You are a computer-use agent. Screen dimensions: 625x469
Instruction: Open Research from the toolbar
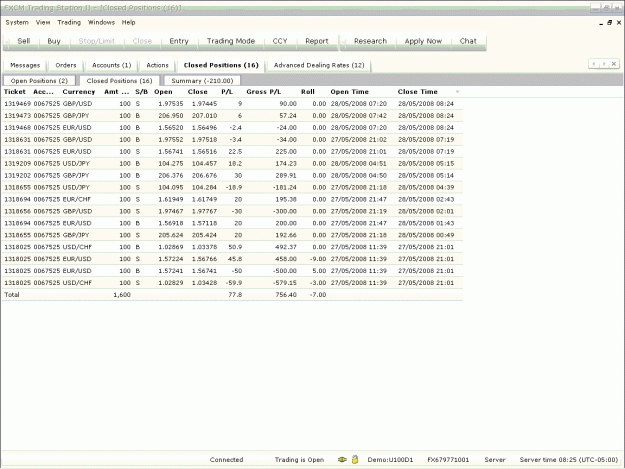pyautogui.click(x=370, y=41)
